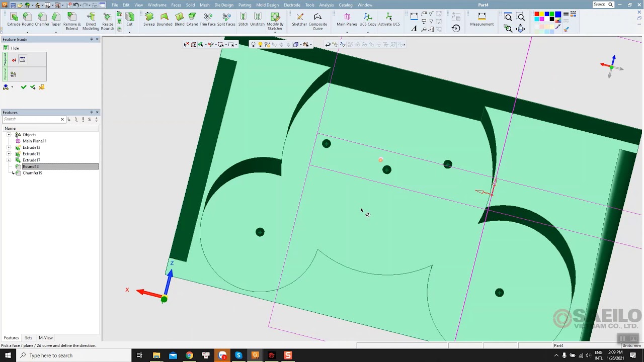Image resolution: width=644 pixels, height=362 pixels.
Task: Launch the Sketcher tool
Action: coord(299,20)
